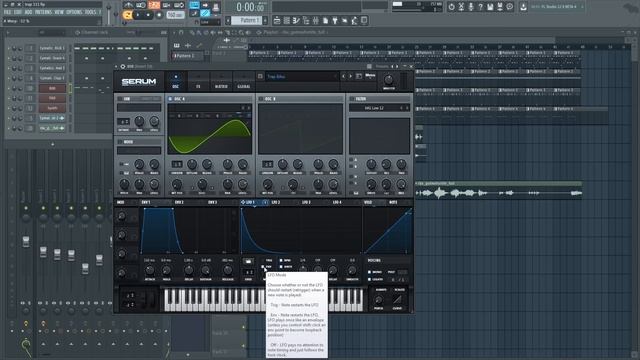Open the Serum preset name dropdown
Screen dimensions: 640x360
302,76
